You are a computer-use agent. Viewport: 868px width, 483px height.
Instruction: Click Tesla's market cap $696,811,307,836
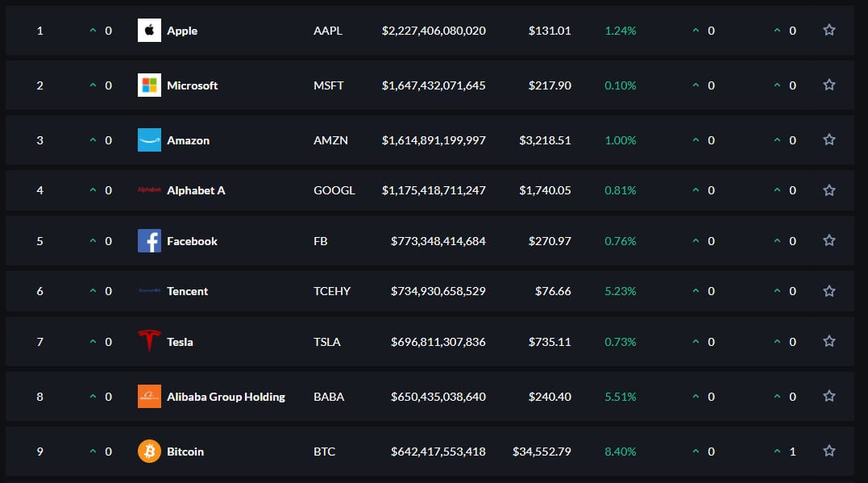[x=438, y=343]
